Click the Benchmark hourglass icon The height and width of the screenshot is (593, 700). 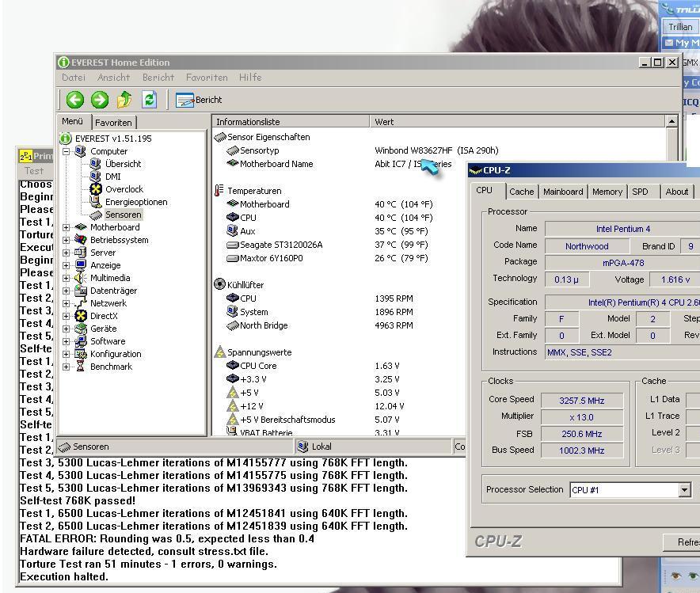coord(80,367)
